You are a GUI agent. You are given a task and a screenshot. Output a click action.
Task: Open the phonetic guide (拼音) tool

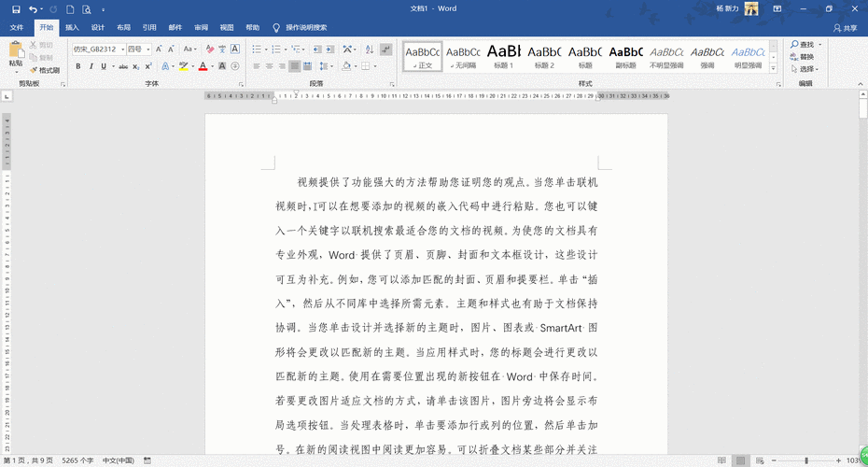click(x=222, y=50)
